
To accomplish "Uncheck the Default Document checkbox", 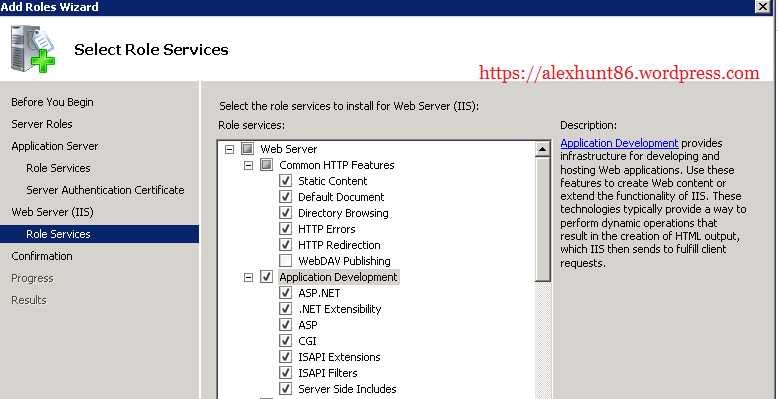I will pos(285,197).
